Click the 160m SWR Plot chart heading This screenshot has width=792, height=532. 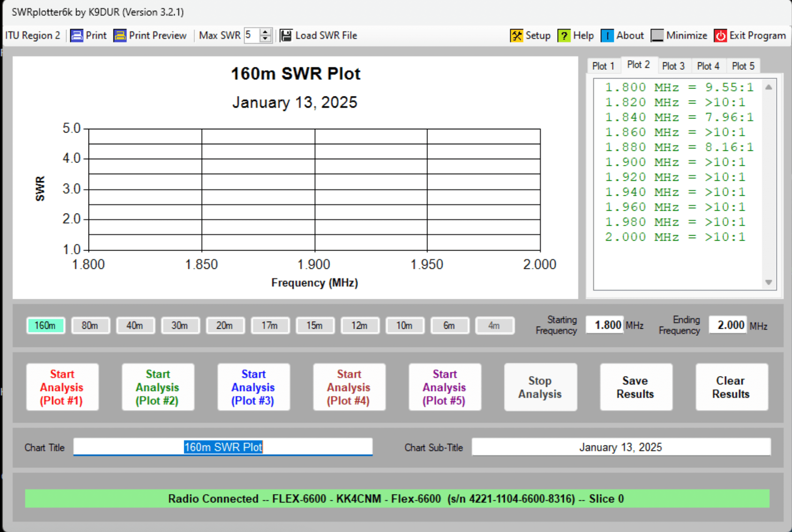(296, 74)
